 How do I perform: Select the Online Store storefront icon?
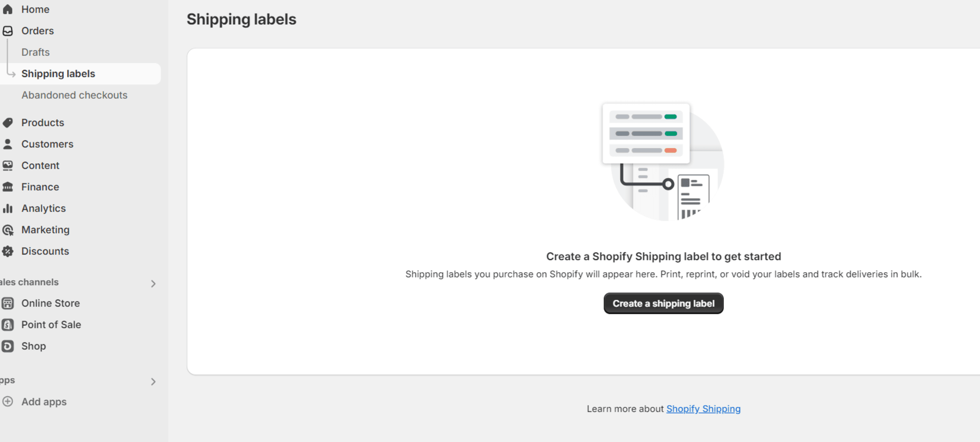[8, 303]
